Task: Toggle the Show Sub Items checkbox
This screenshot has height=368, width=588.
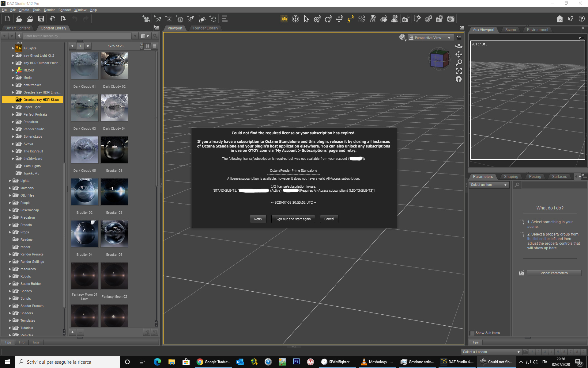Action: [x=472, y=333]
